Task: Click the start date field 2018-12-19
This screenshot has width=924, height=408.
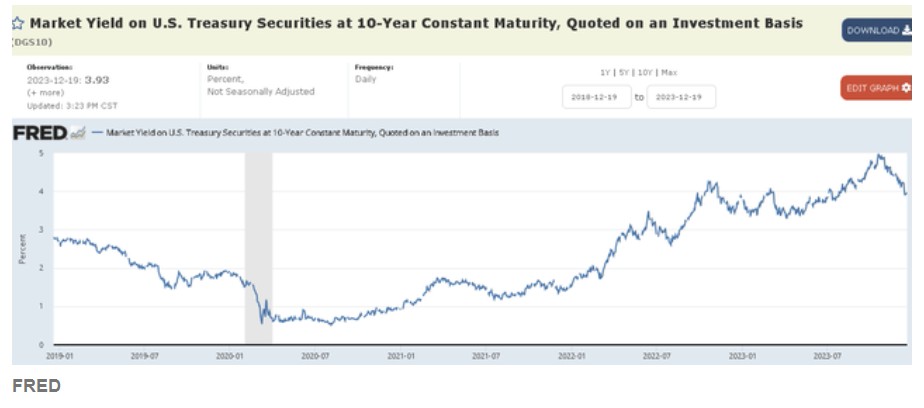Action: (x=596, y=97)
